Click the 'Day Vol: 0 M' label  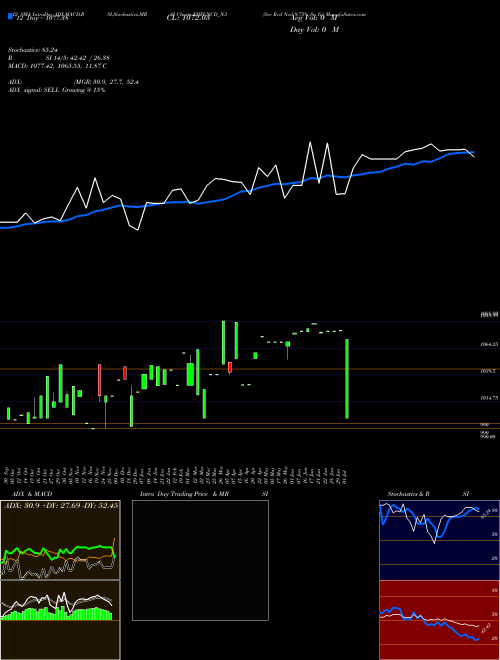(x=314, y=30)
